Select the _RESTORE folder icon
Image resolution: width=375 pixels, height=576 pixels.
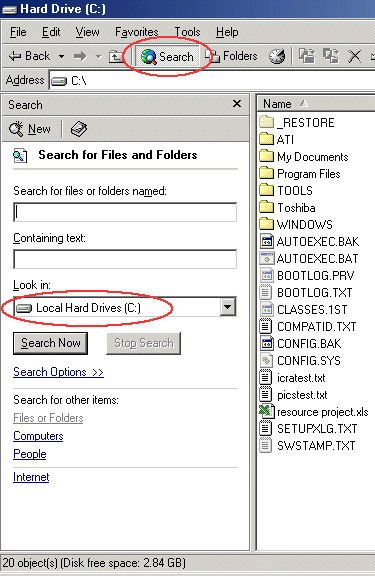pyautogui.click(x=266, y=122)
